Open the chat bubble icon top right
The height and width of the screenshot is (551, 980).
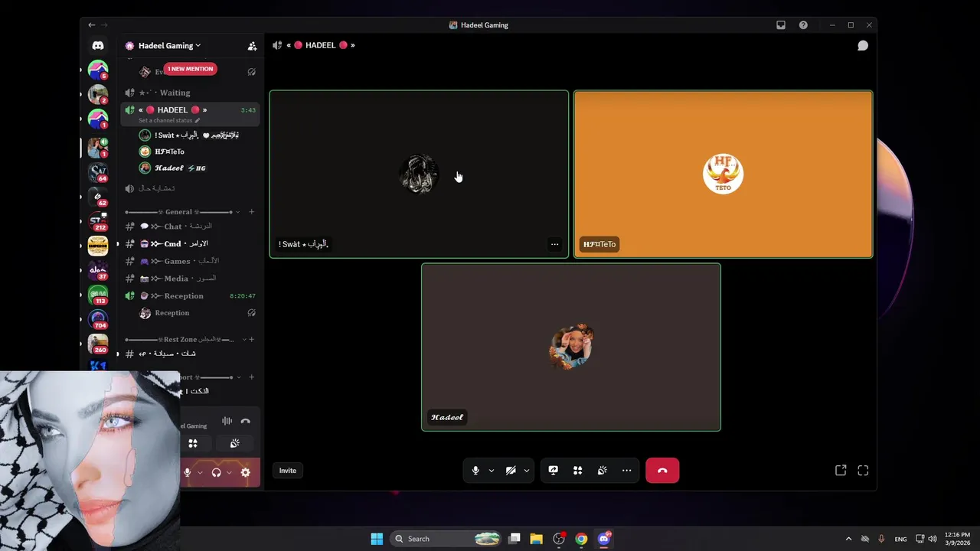[863, 46]
